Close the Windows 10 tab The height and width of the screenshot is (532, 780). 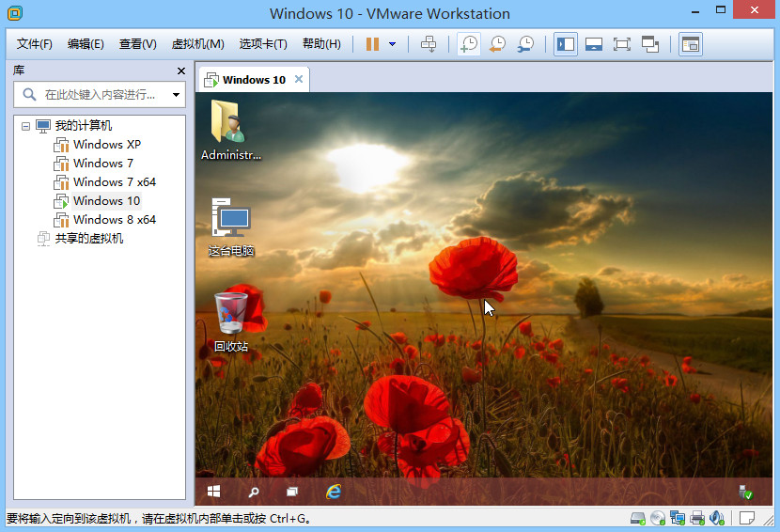click(299, 80)
